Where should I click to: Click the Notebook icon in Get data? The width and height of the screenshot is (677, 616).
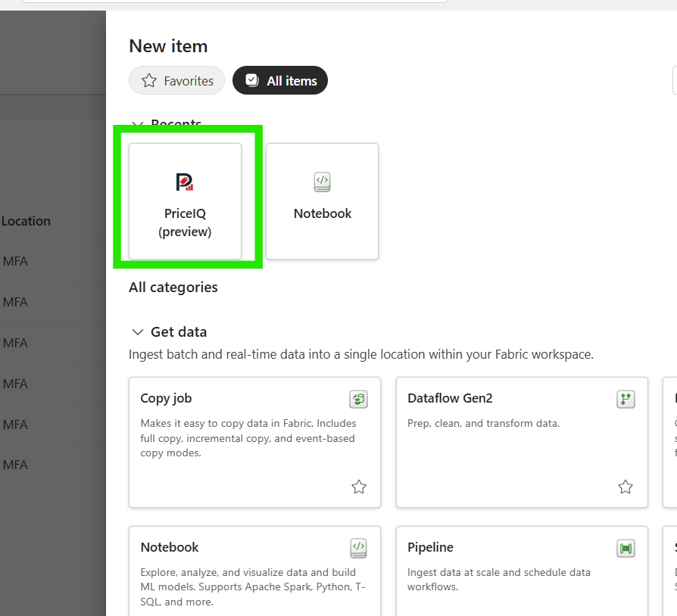(358, 548)
